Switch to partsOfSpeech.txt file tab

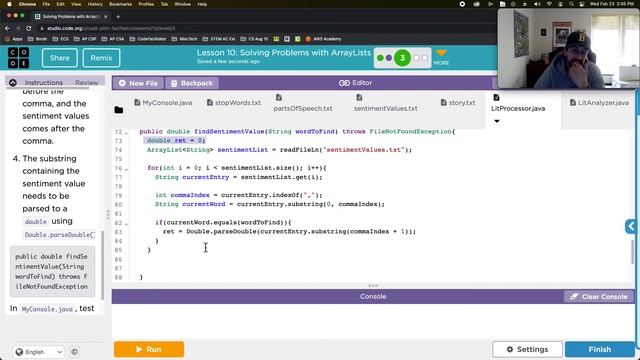[x=303, y=103]
